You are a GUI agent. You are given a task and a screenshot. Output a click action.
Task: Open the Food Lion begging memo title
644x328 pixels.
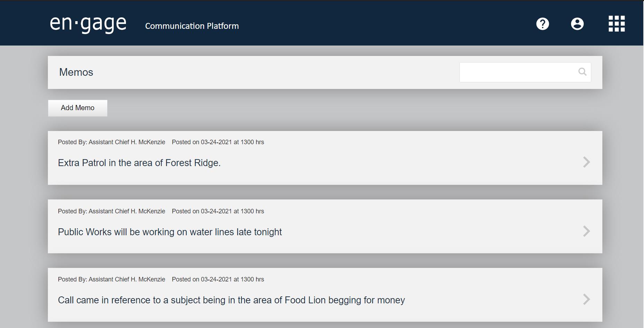(x=231, y=300)
